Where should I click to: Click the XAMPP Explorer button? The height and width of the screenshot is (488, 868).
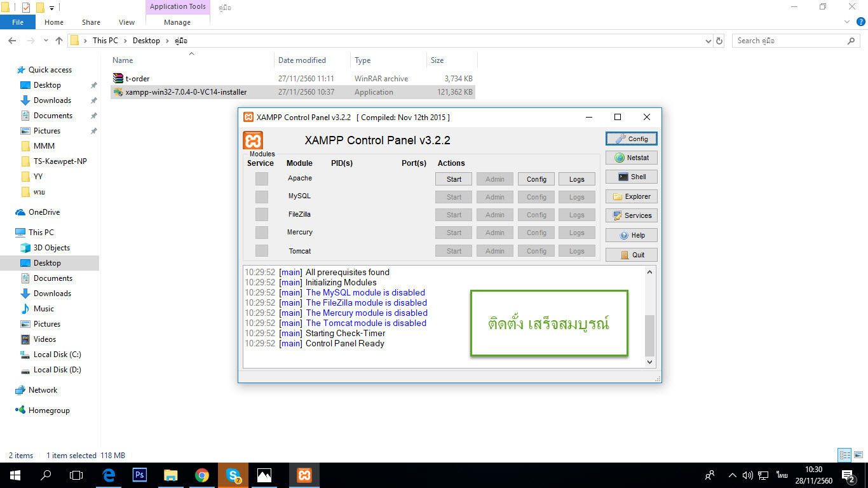pos(632,196)
